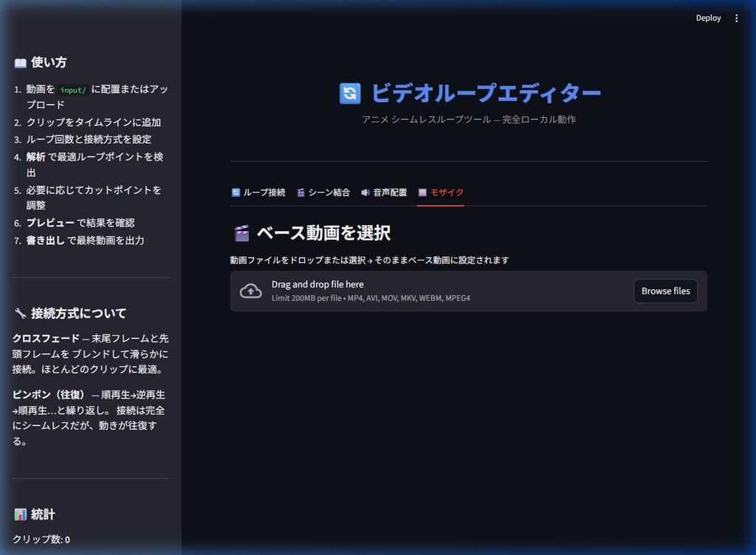756x555 pixels.
Task: Click the speaker icon on the 音声配置 tab
Action: point(364,192)
